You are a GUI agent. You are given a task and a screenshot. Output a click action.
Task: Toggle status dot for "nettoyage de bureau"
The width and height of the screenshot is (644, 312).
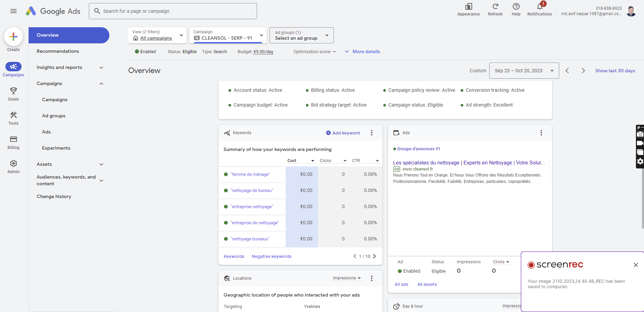(226, 190)
